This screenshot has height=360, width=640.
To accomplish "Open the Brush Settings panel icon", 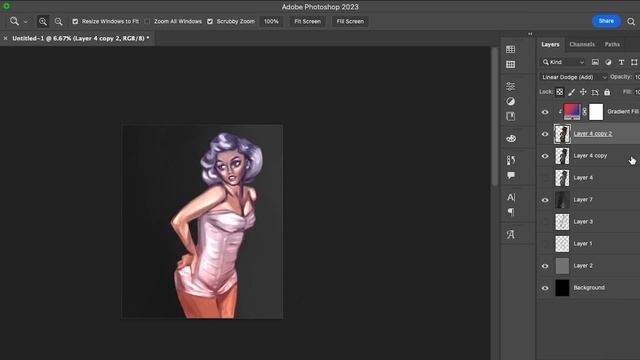I will [511, 160].
